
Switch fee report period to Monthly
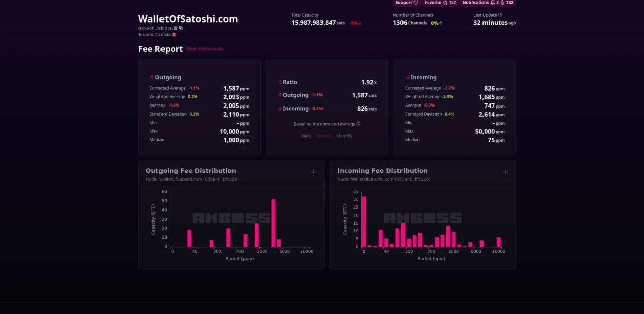pos(344,136)
